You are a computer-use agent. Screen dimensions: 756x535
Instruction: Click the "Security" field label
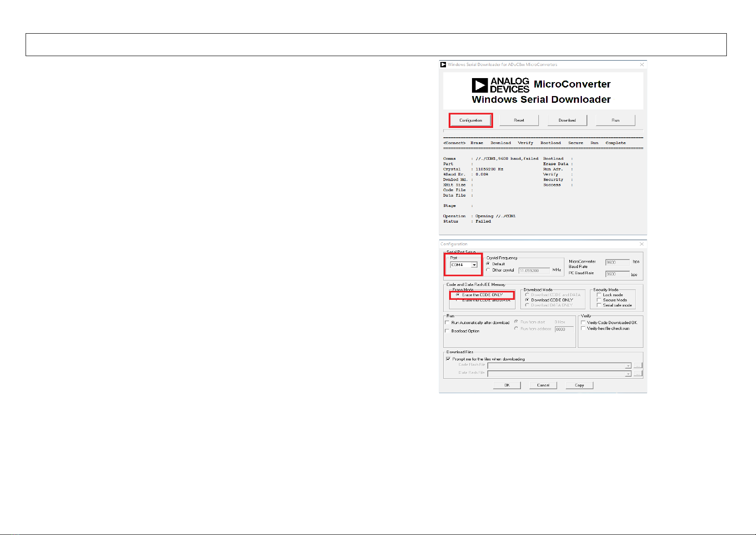[553, 180]
